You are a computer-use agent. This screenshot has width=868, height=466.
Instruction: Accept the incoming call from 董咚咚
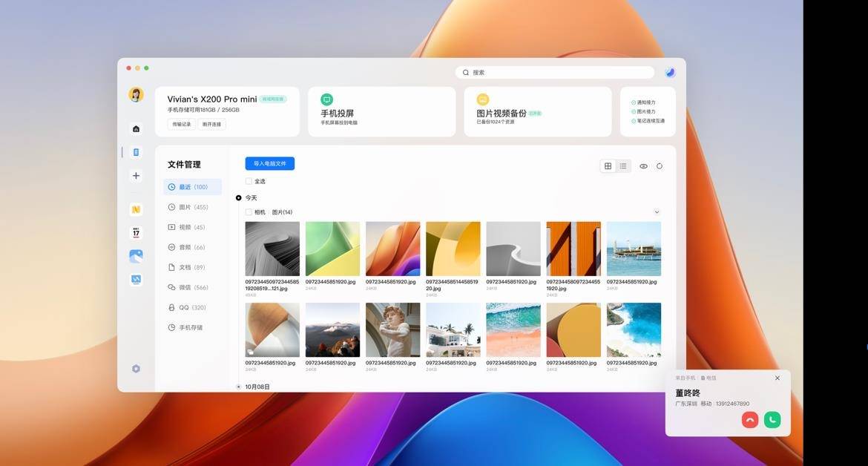click(772, 420)
